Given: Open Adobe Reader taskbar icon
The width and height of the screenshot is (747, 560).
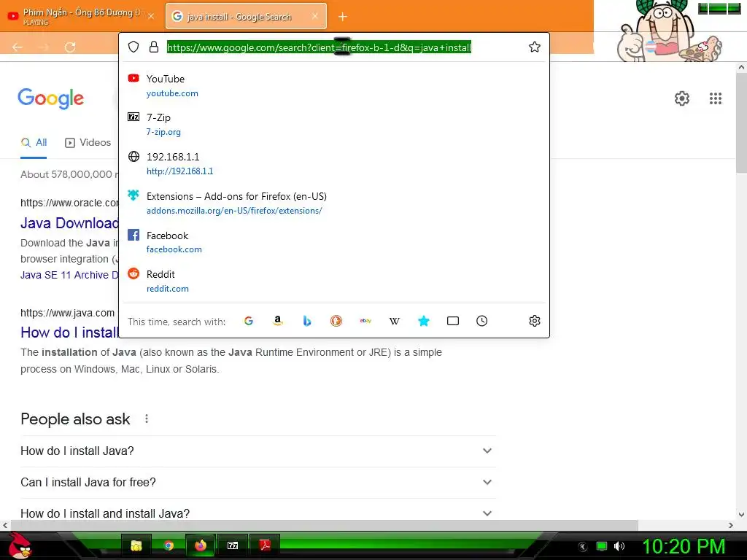Looking at the screenshot, I should [264, 545].
